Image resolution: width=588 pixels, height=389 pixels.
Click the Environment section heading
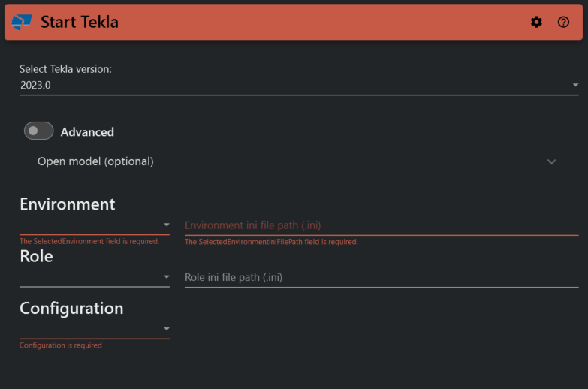click(68, 204)
